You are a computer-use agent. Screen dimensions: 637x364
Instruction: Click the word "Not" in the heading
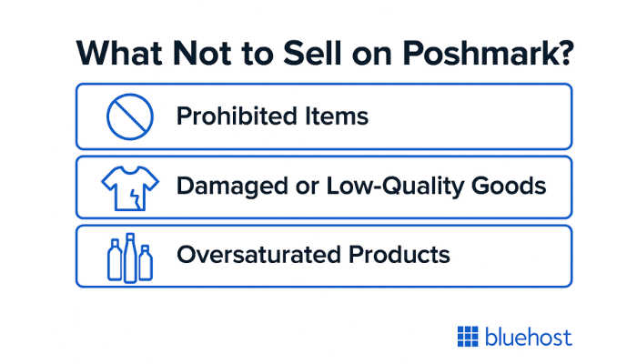click(x=202, y=53)
